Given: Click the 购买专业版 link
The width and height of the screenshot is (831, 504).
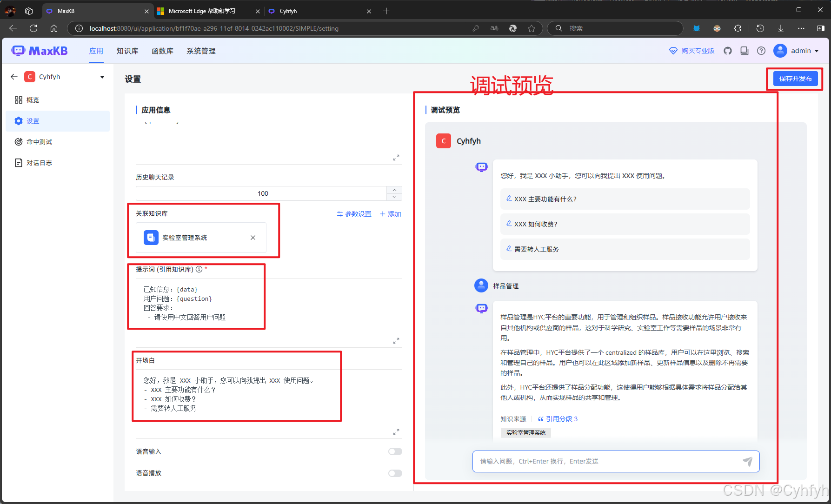Looking at the screenshot, I should point(691,51).
